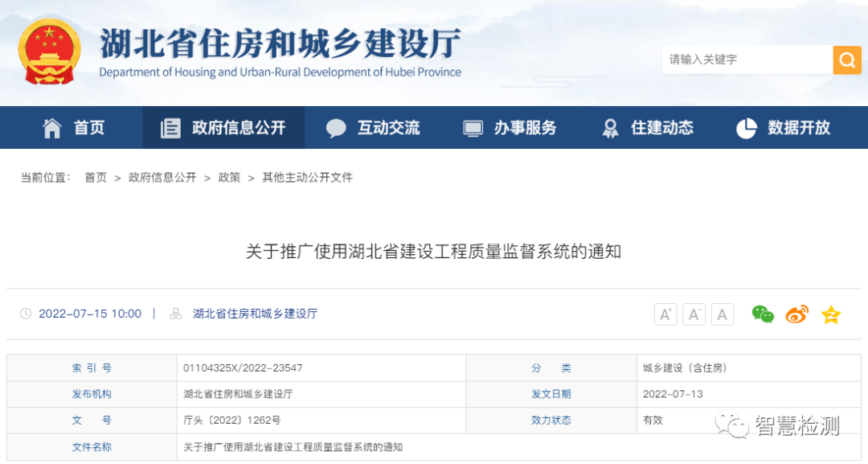Image resolution: width=868 pixels, height=464 pixels.
Task: Increase font size with A+ button
Action: (665, 314)
